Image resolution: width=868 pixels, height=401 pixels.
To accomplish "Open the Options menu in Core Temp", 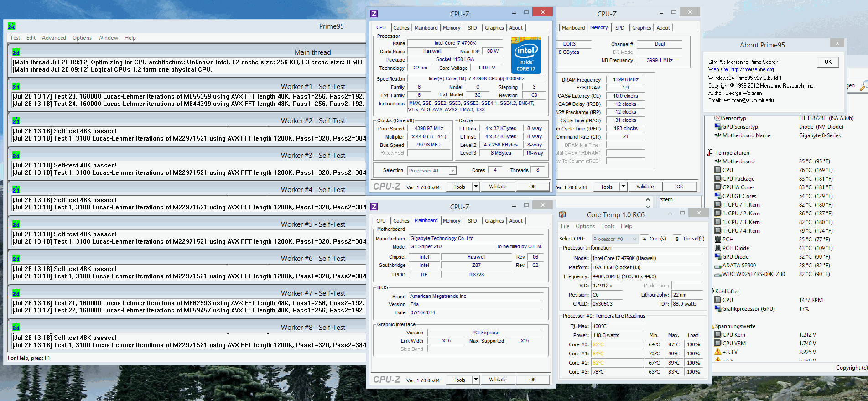I will point(585,226).
